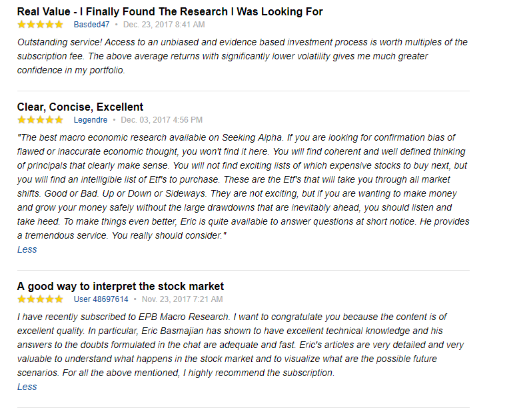
Task: Click the Nov. 23, 2017 7:21 AM timestamp
Action: coord(182,299)
